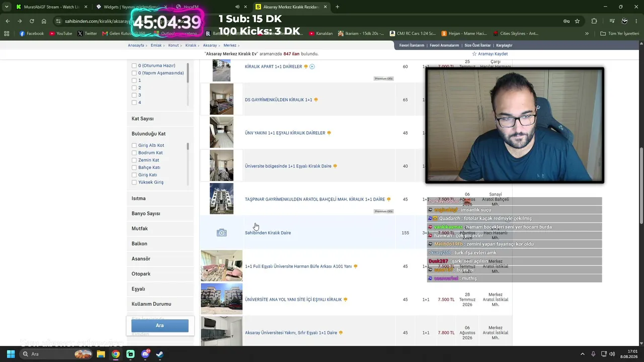Open the Ikariam bookmark

click(361, 34)
